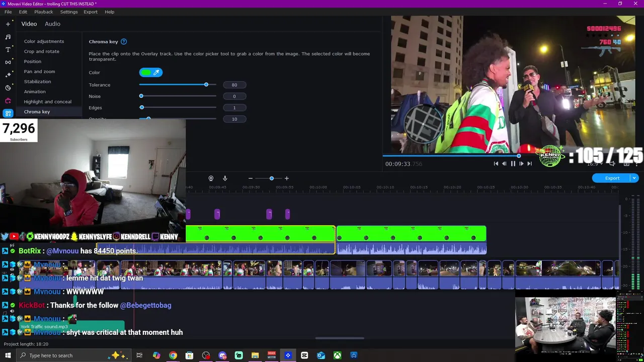Open the Transitions panel icon

coord(8,62)
